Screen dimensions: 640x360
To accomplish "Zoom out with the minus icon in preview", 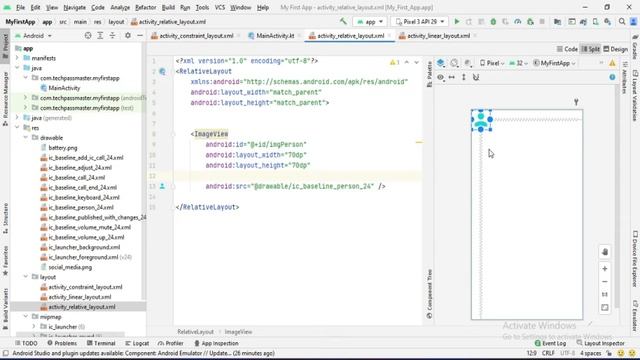I will pos(605,282).
